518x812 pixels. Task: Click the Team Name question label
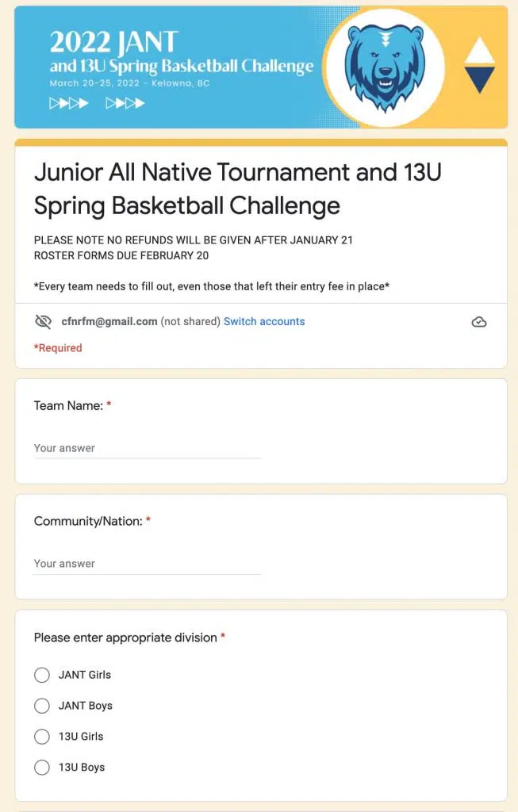[68, 406]
